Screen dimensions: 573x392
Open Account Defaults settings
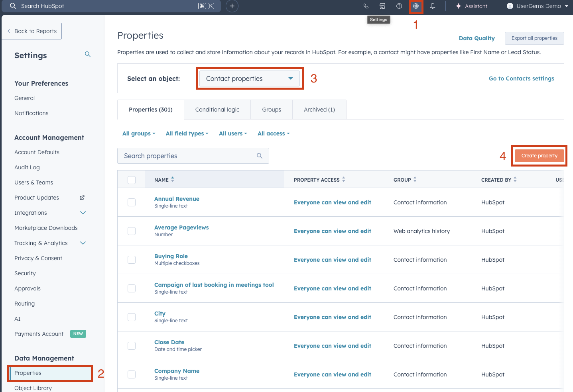[x=37, y=152]
